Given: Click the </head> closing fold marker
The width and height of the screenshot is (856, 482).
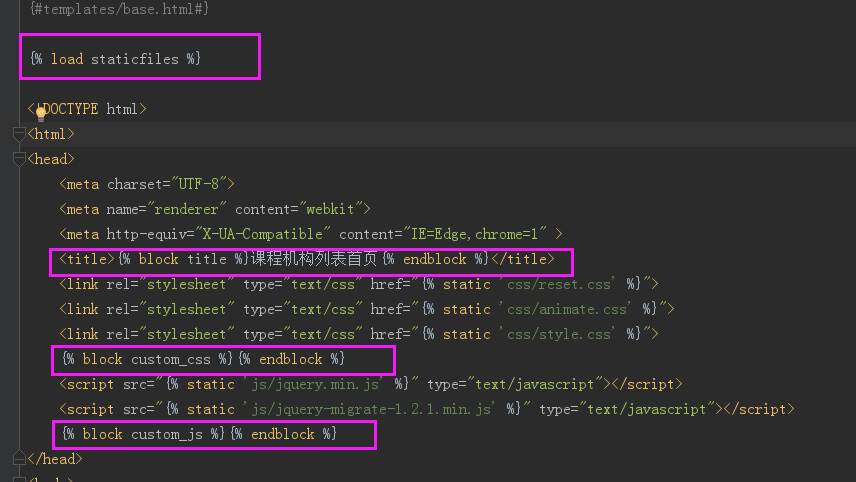Looking at the screenshot, I should coord(19,459).
